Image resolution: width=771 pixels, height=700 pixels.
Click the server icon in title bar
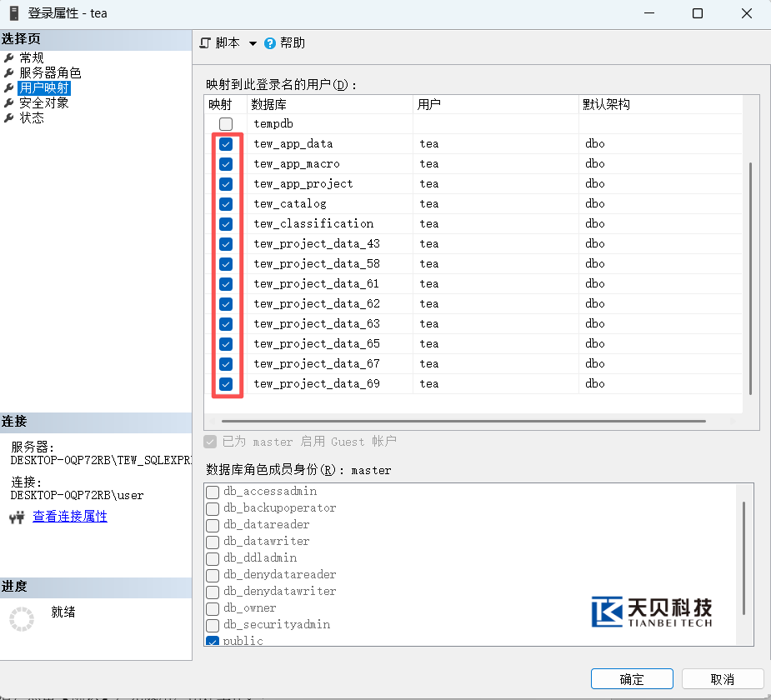click(14, 13)
